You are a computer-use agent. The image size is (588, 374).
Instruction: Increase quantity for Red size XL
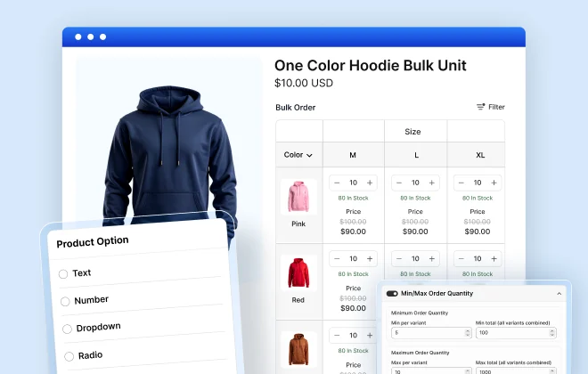tap(494, 259)
